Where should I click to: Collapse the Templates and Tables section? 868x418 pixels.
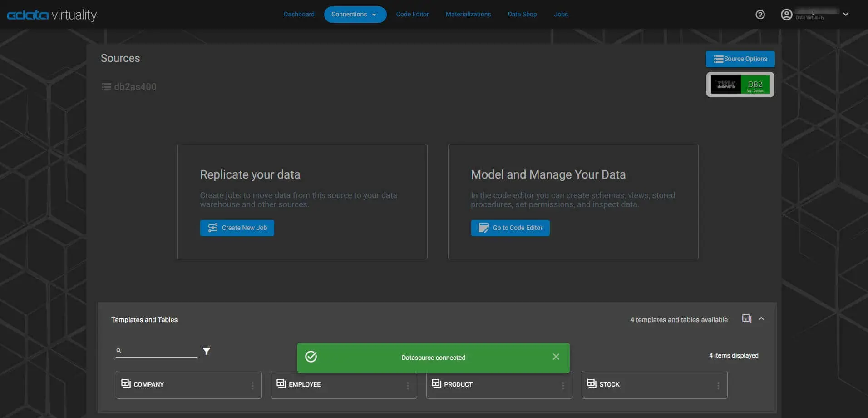click(761, 319)
